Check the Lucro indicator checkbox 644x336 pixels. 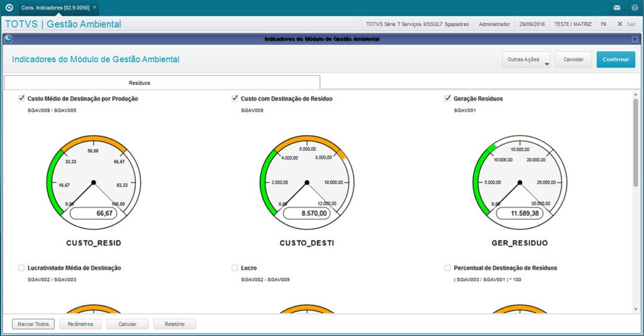pyautogui.click(x=235, y=268)
